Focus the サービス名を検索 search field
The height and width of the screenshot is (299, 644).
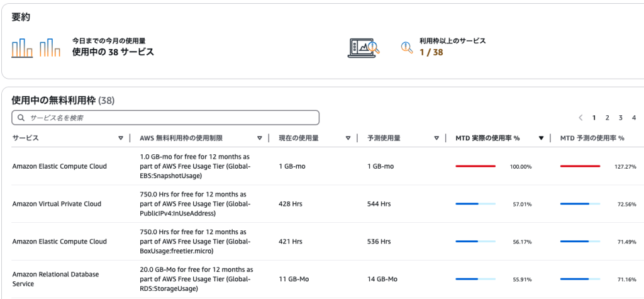point(165,118)
